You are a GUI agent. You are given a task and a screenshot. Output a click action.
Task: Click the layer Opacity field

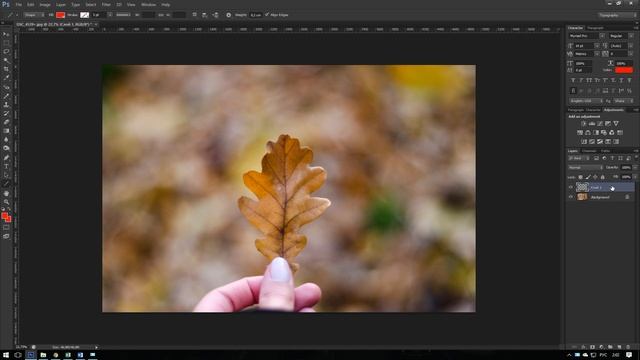point(626,167)
